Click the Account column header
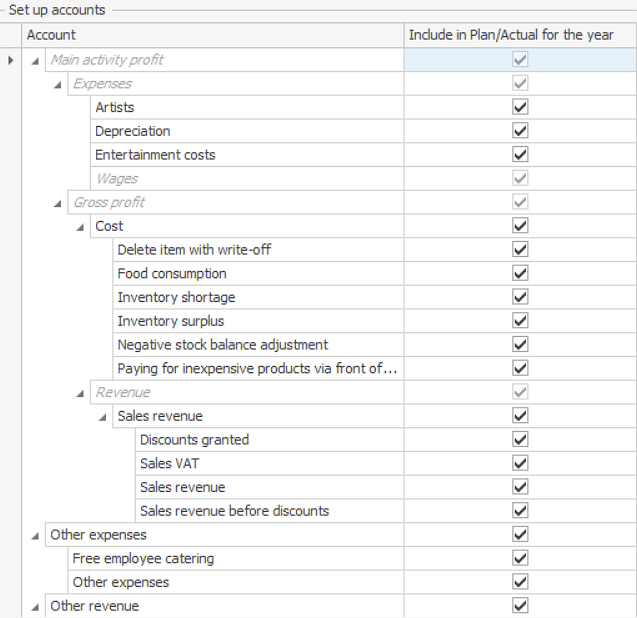This screenshot has width=637, height=618. pyautogui.click(x=212, y=35)
